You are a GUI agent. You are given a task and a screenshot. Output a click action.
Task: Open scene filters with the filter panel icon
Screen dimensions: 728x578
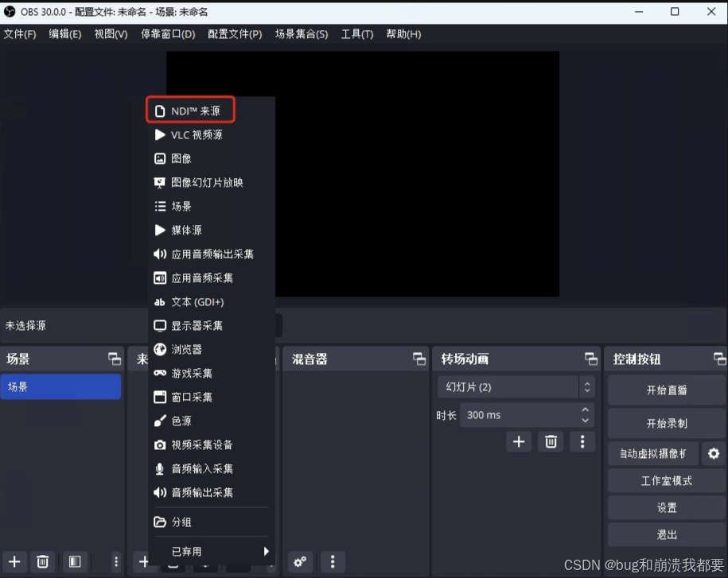coord(75,562)
